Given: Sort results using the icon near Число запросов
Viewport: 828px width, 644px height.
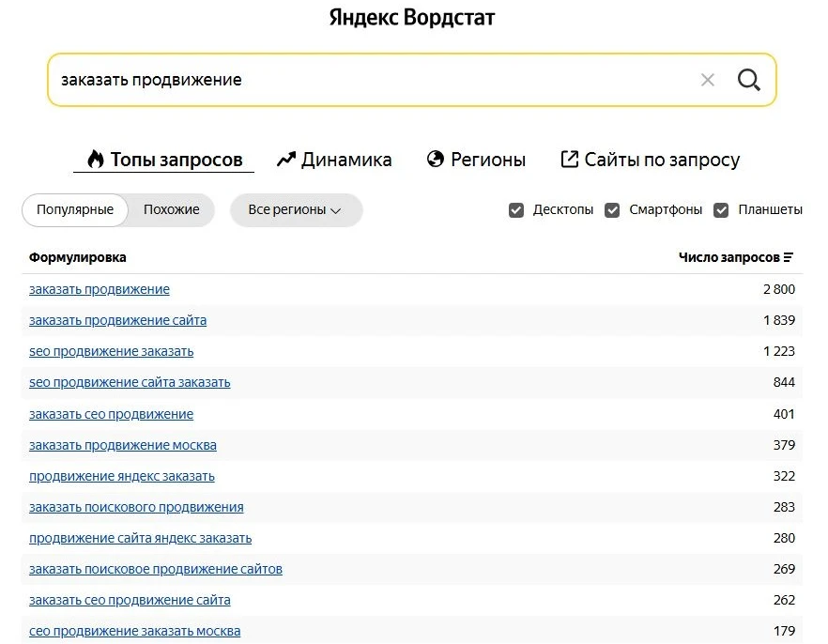Looking at the screenshot, I should 790,256.
